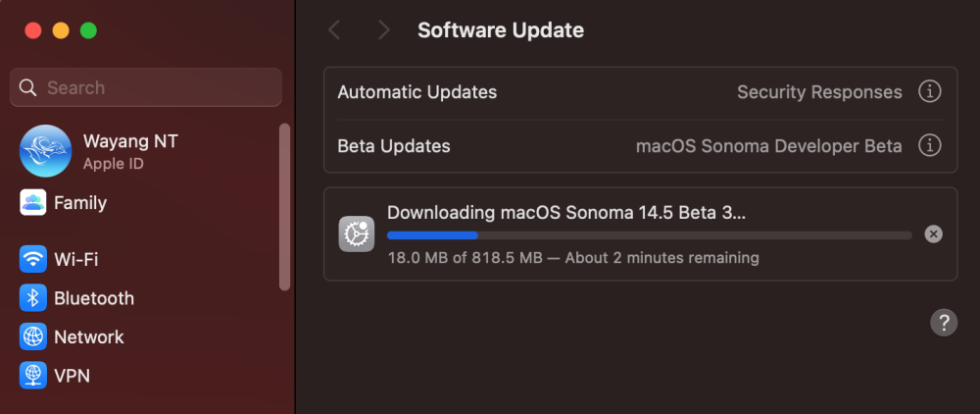Go back with the left chevron

[x=334, y=29]
